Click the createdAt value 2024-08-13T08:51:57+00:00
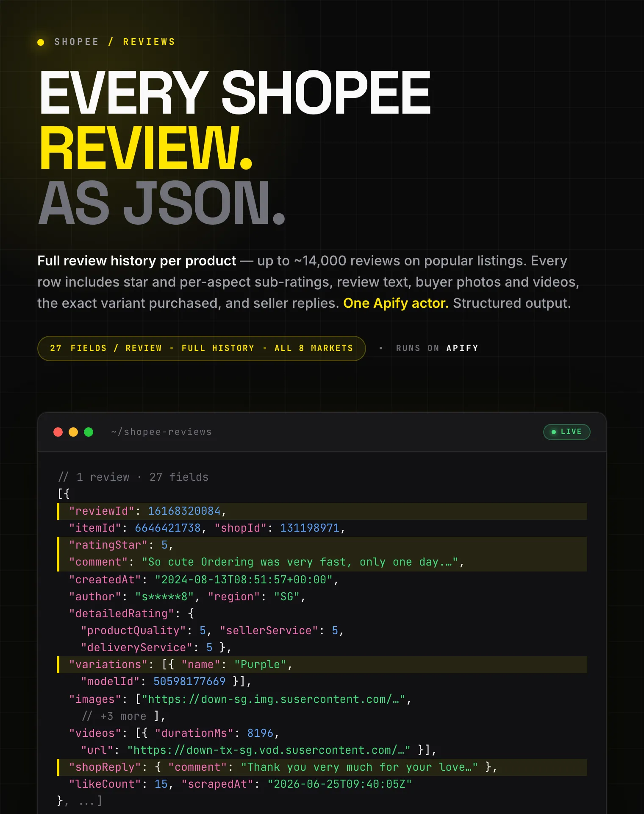Screen dimensions: 644x814 pos(244,580)
